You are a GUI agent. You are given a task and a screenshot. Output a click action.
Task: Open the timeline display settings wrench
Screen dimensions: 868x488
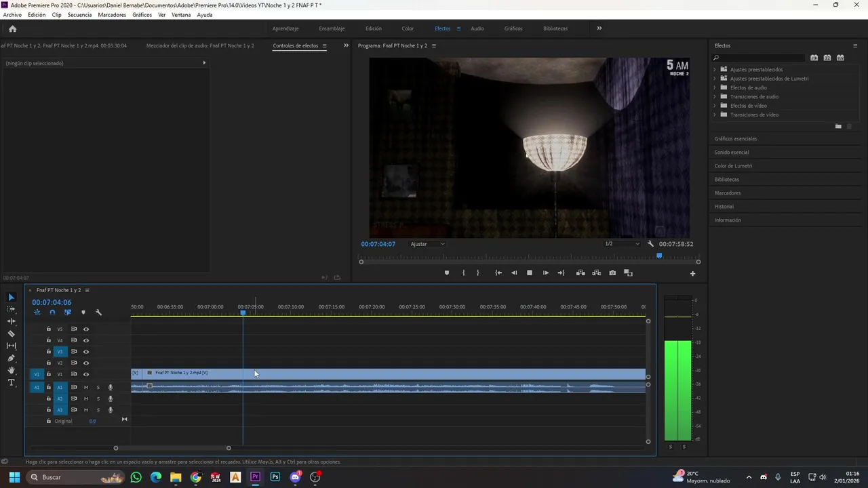click(x=98, y=312)
